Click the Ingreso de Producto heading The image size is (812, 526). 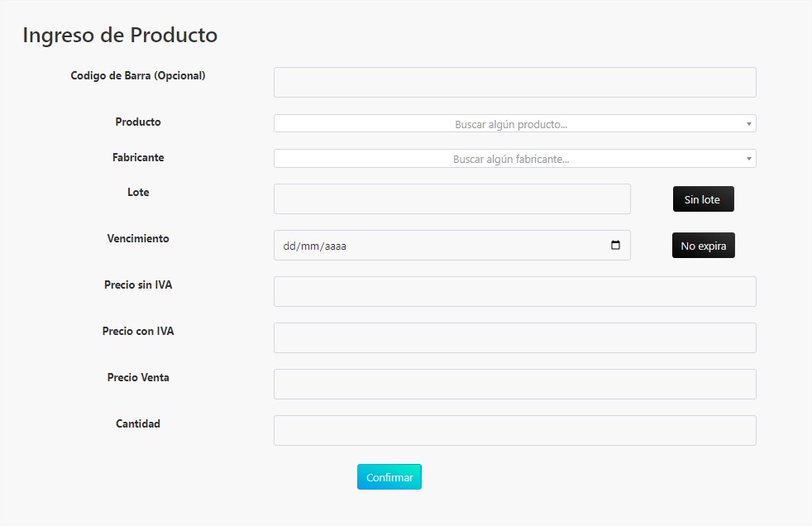[x=120, y=36]
